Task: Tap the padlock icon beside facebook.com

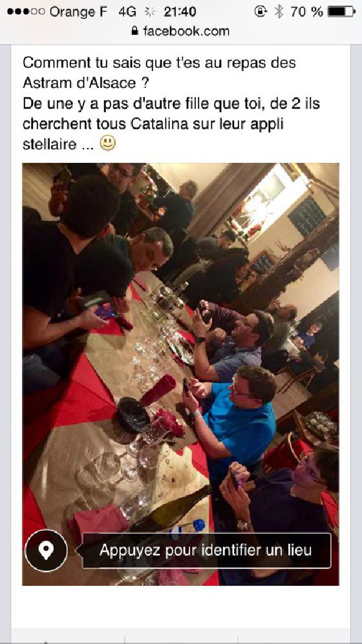Action: tap(134, 31)
